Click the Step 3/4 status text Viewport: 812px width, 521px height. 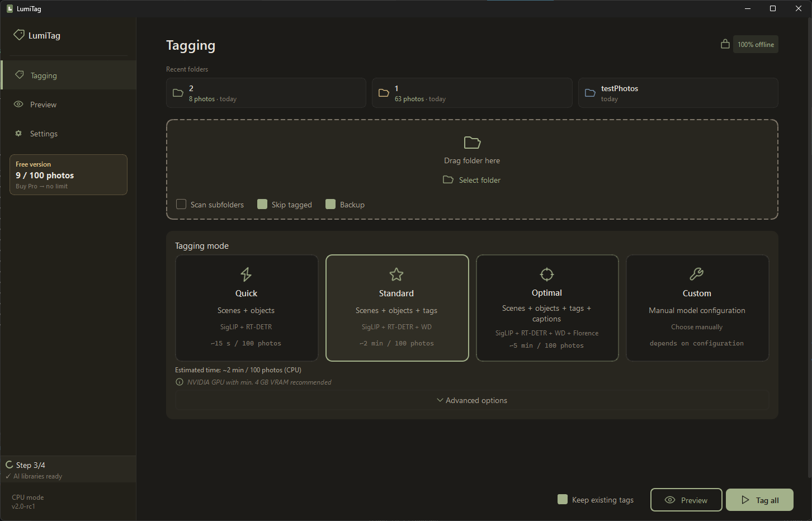pyautogui.click(x=31, y=465)
